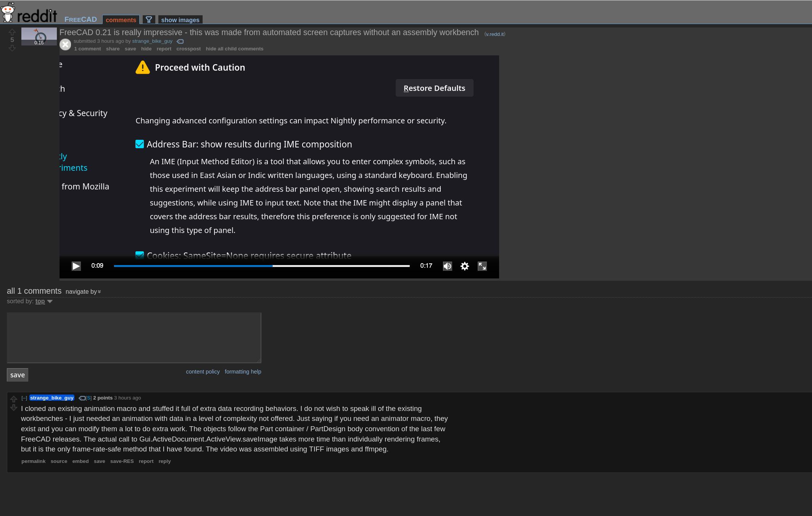This screenshot has height=516, width=812.
Task: Open the 'navigate by' dropdown
Action: (x=82, y=291)
